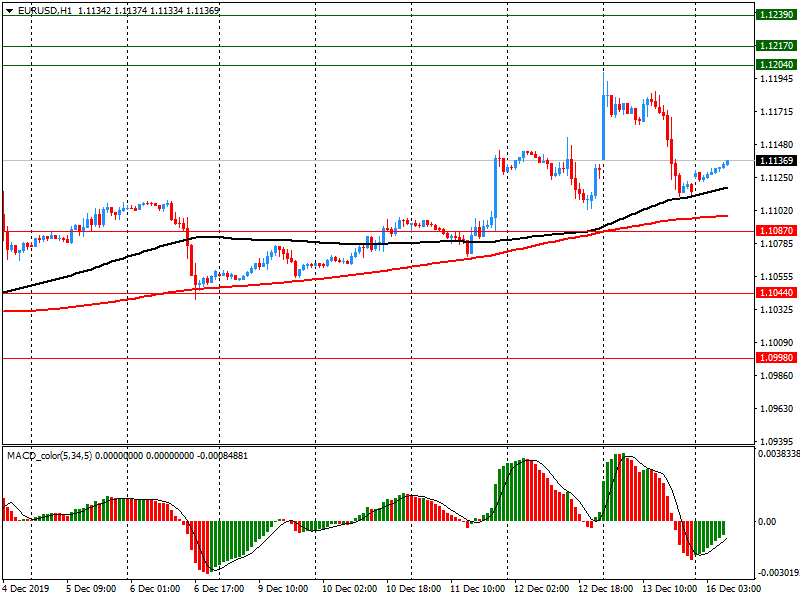Click the 11 Dec 10:00 time axis label

(x=478, y=589)
